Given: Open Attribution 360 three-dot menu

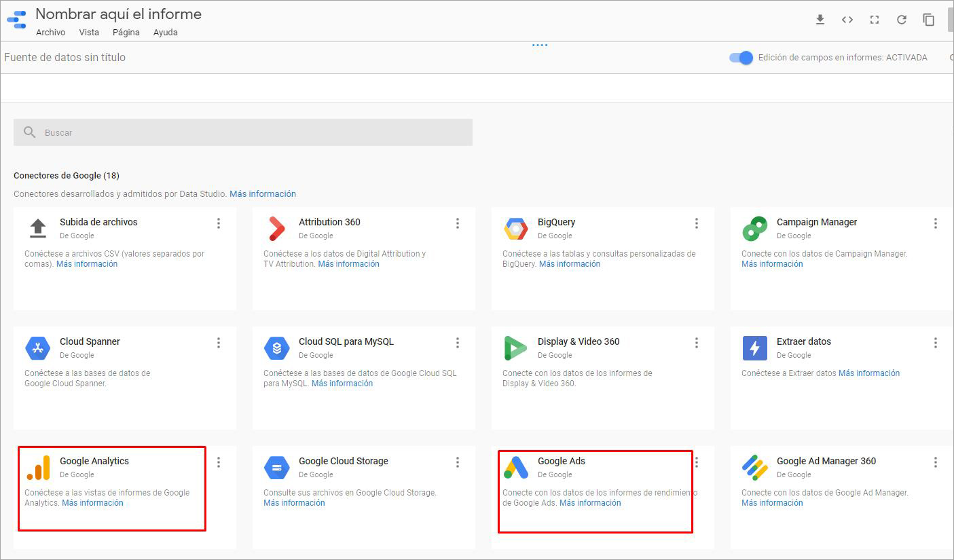Looking at the screenshot, I should click(x=458, y=223).
